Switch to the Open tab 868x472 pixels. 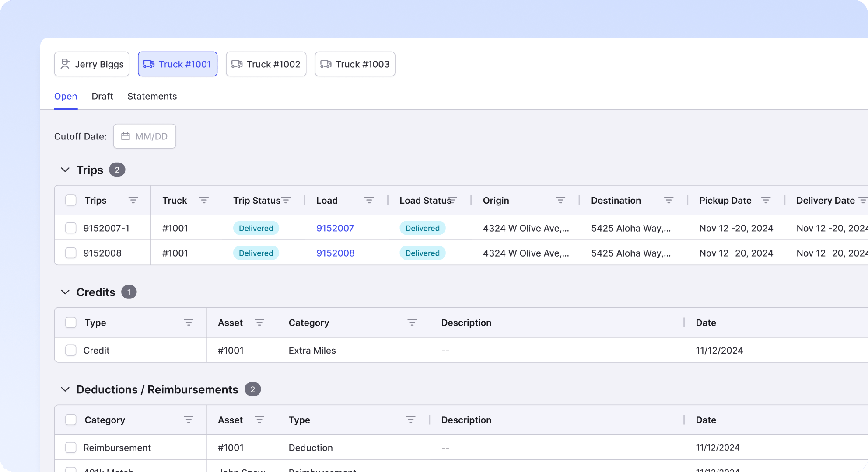(66, 96)
